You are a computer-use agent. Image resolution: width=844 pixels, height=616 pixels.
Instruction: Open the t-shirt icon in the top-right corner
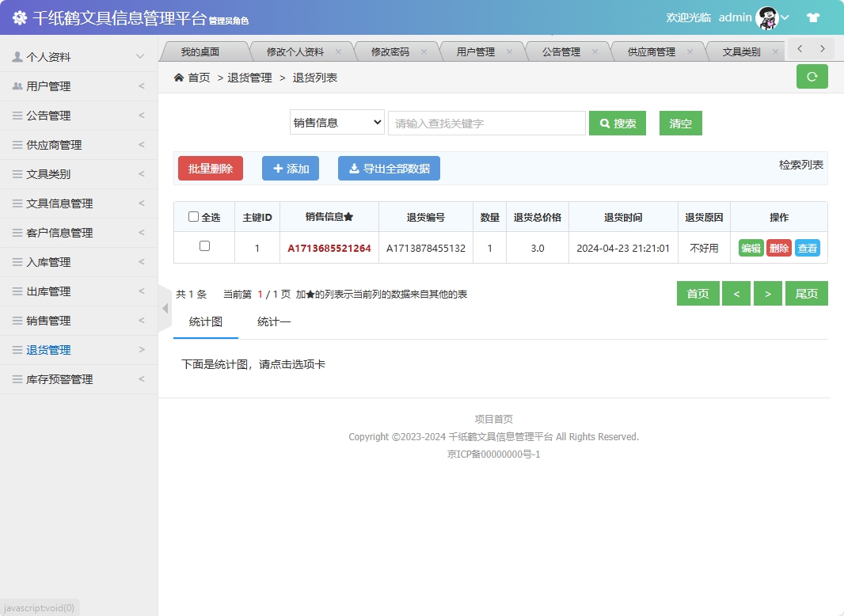click(813, 16)
